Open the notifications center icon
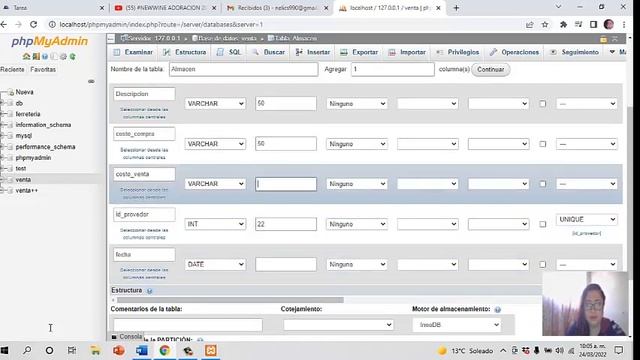640x360 pixels. click(619, 350)
